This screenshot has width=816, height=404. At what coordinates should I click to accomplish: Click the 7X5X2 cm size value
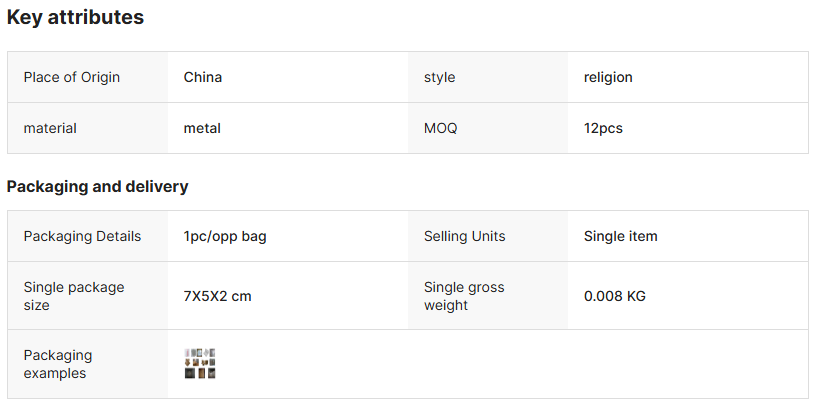tap(218, 296)
